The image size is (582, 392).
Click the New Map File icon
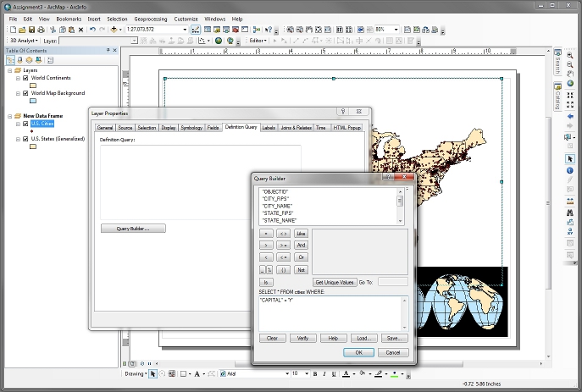(x=13, y=30)
